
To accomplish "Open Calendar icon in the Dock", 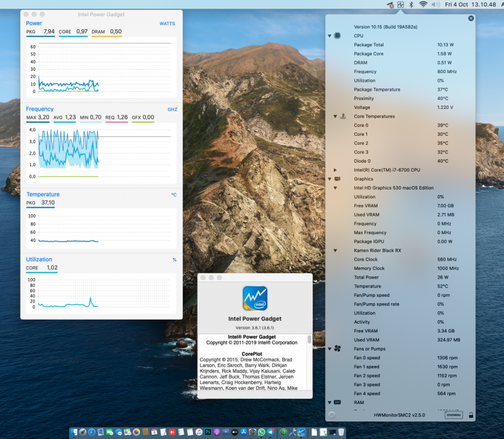I will [154, 432].
